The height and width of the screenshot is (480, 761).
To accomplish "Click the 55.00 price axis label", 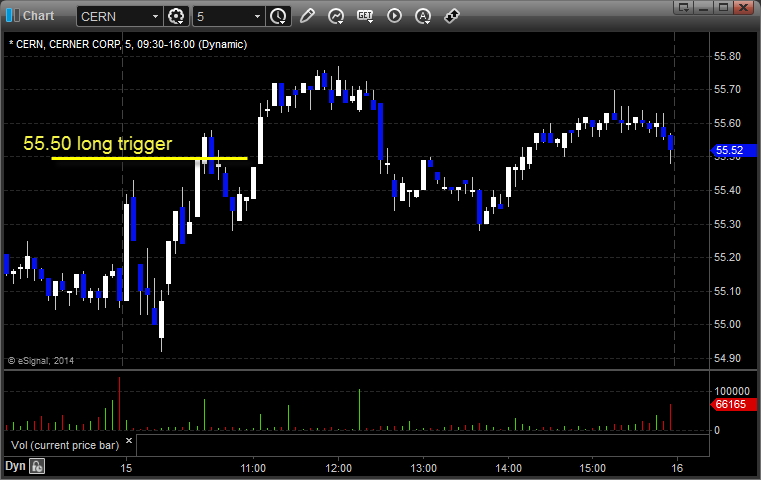I will click(x=727, y=324).
